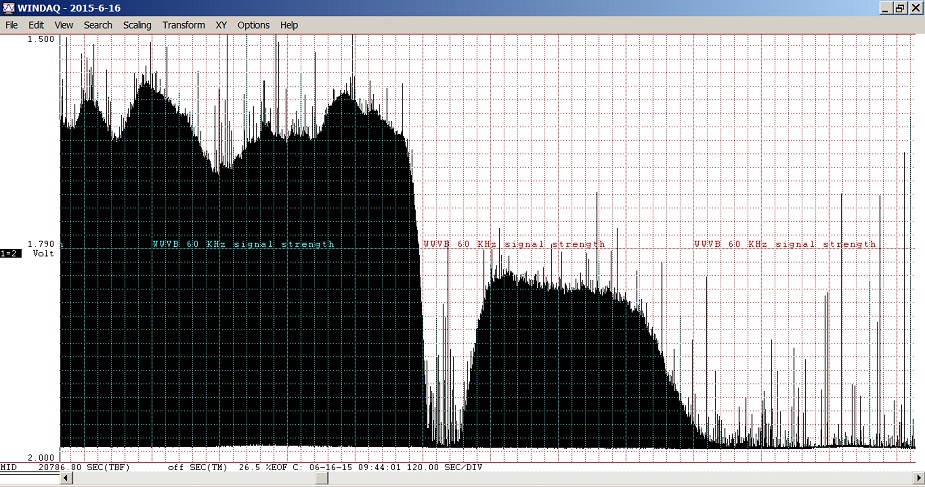Open the Search menu
Screen dimensions: 925x487
[98, 25]
